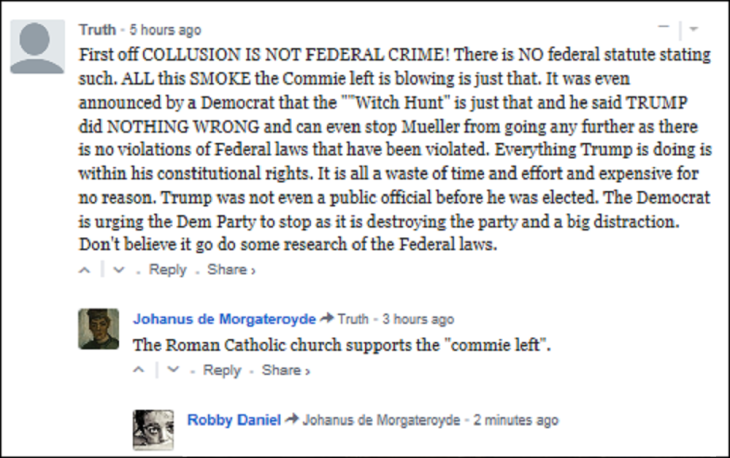Expand Share options under Johanus's comment

click(285, 370)
